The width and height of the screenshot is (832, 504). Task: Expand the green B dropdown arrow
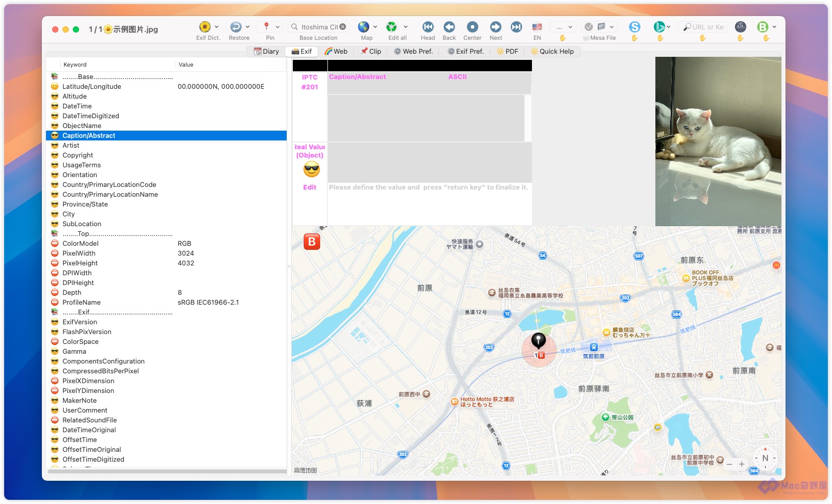775,27
